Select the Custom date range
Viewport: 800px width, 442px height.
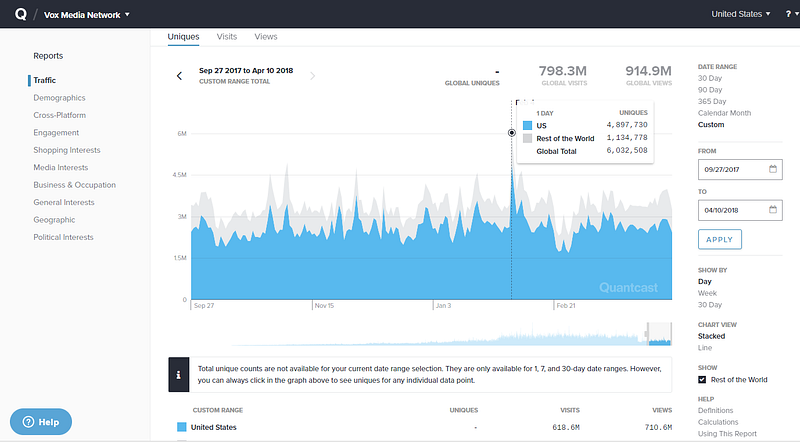pos(711,125)
